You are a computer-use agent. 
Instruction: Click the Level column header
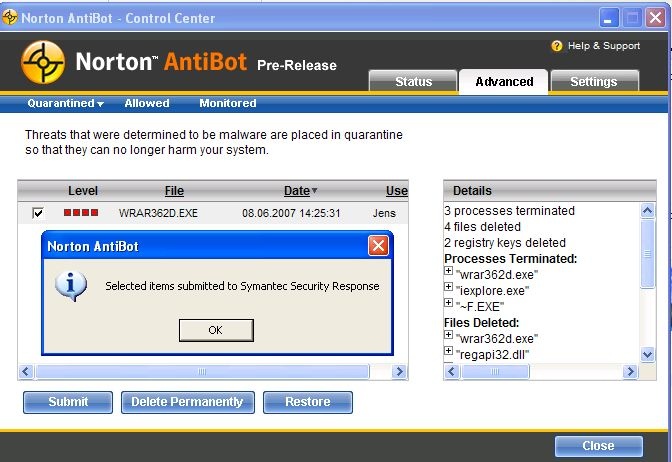tap(83, 191)
